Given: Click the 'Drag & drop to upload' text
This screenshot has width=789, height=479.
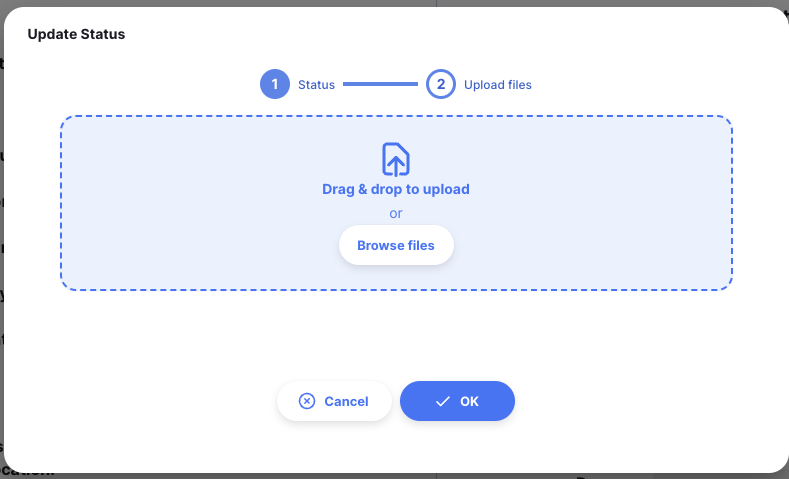Looking at the screenshot, I should click(396, 189).
